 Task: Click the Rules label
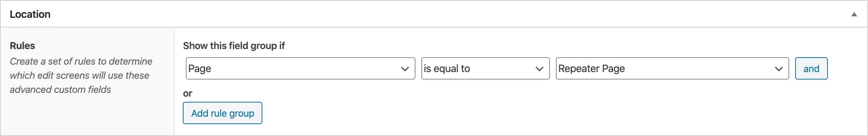[22, 46]
